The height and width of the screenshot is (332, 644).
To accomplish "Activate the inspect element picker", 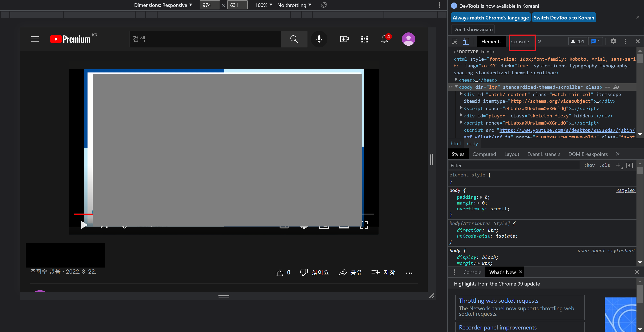I will coord(455,41).
